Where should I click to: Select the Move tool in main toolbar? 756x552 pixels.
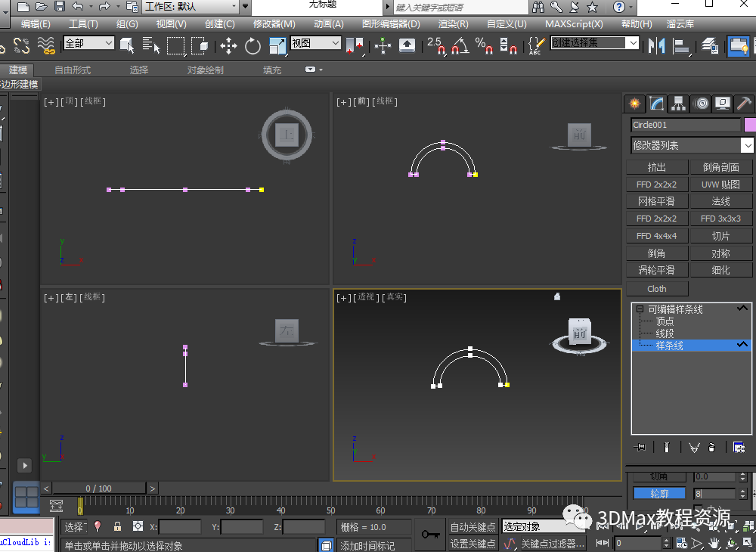point(228,46)
